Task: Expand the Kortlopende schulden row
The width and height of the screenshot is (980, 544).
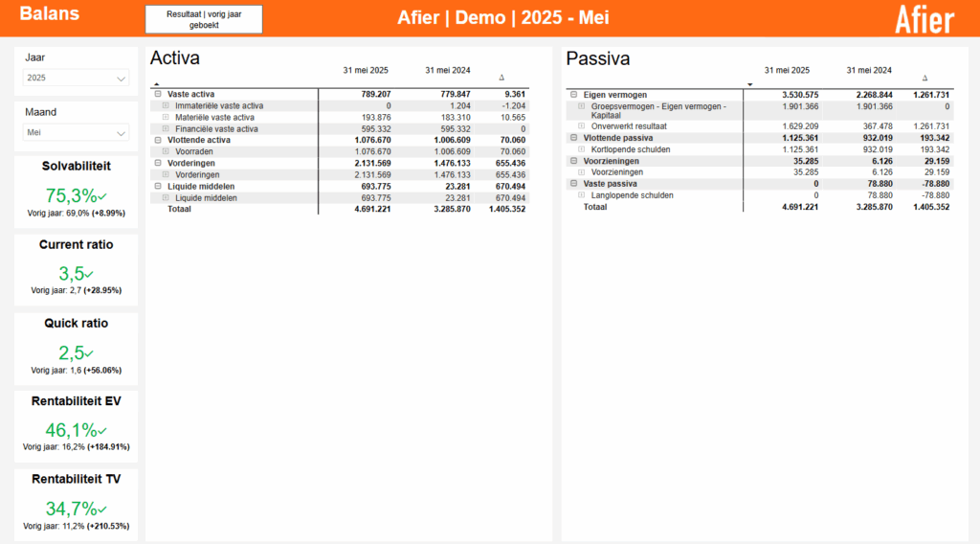Action: pos(581,149)
